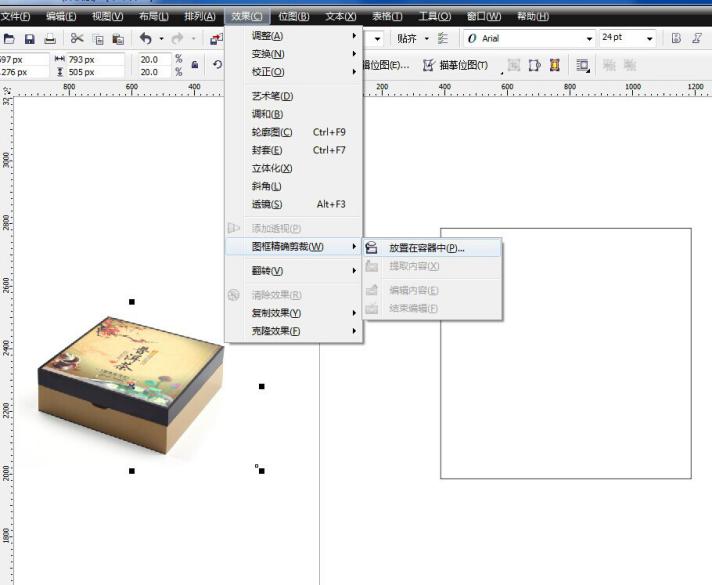Choose 放置在容器中 from the submenu

pyautogui.click(x=427, y=247)
